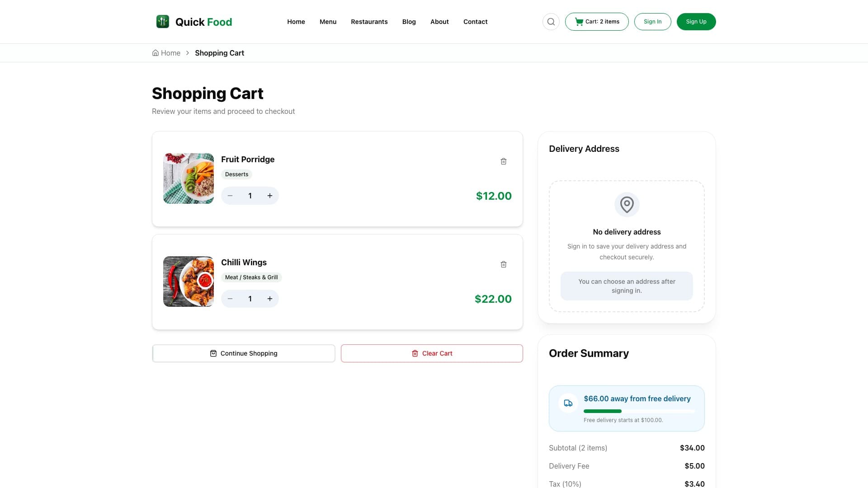Open the search magnifier icon
868x488 pixels.
tap(551, 22)
